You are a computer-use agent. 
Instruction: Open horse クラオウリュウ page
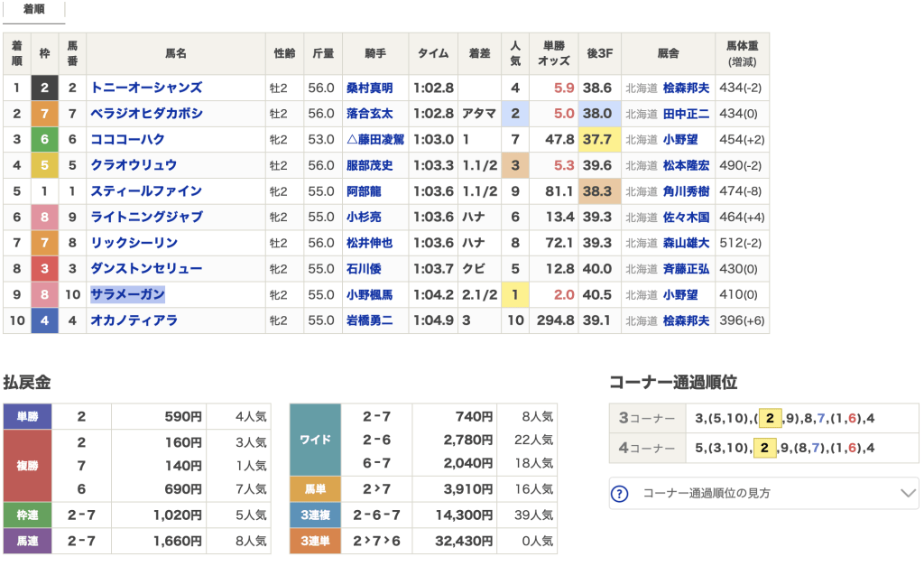click(x=134, y=166)
